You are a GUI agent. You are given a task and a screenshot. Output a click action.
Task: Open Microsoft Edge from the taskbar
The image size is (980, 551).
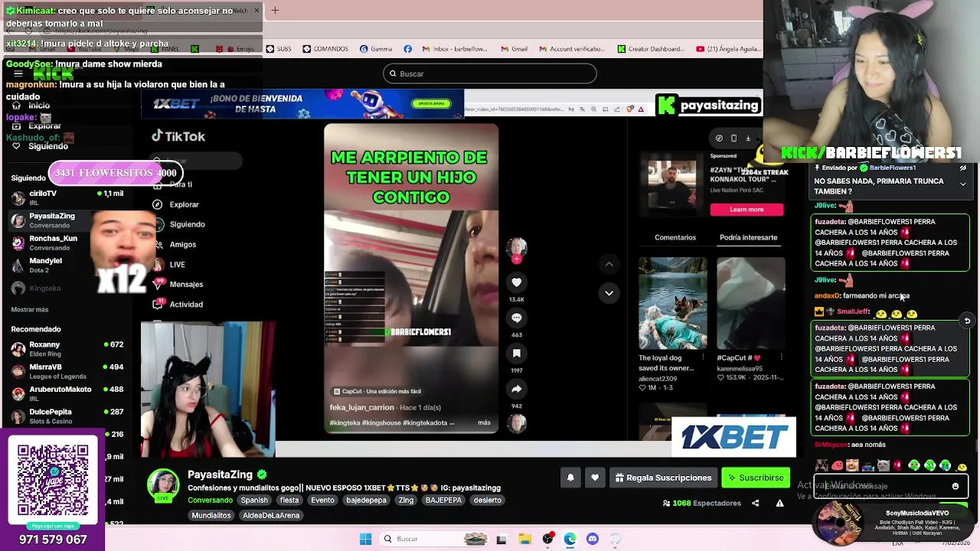pos(570,539)
